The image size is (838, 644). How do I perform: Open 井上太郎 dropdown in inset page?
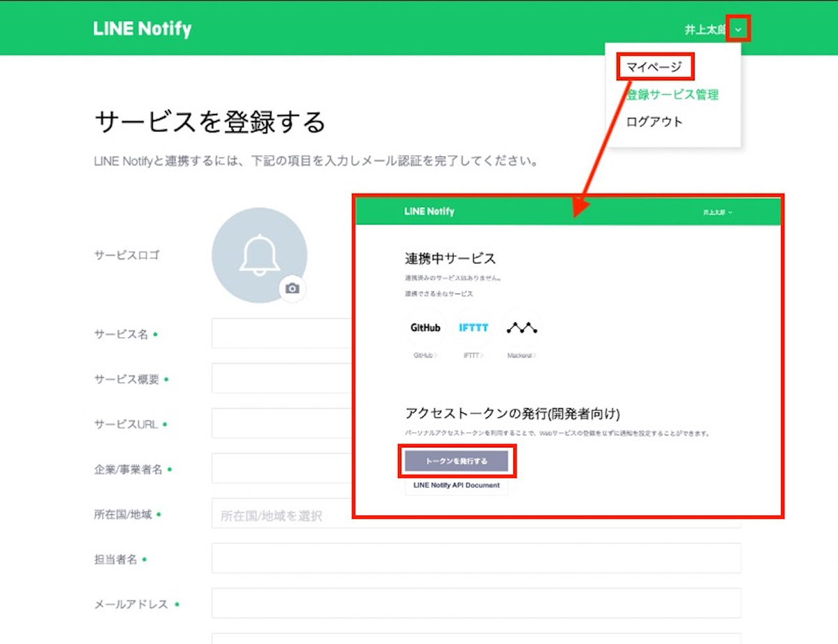[x=718, y=212]
